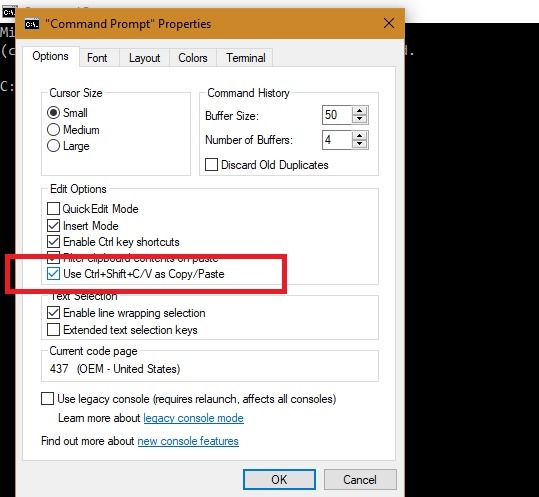
Task: Click the Cancel button
Action: click(x=360, y=479)
